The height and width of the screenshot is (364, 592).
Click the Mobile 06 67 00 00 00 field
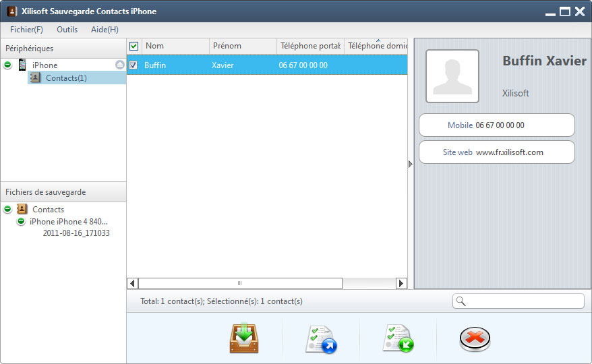[x=497, y=125]
